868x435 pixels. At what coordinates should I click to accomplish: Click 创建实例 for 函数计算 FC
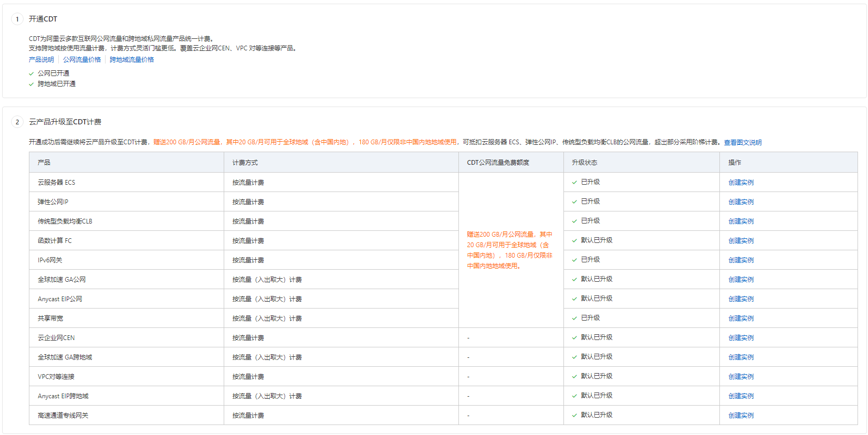(x=741, y=241)
